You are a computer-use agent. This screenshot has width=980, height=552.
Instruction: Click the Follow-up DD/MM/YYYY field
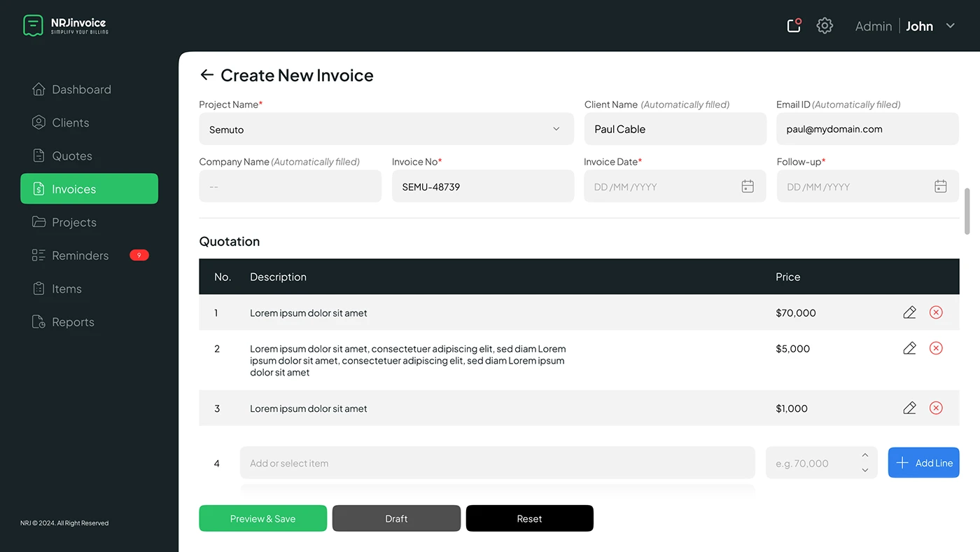point(868,186)
